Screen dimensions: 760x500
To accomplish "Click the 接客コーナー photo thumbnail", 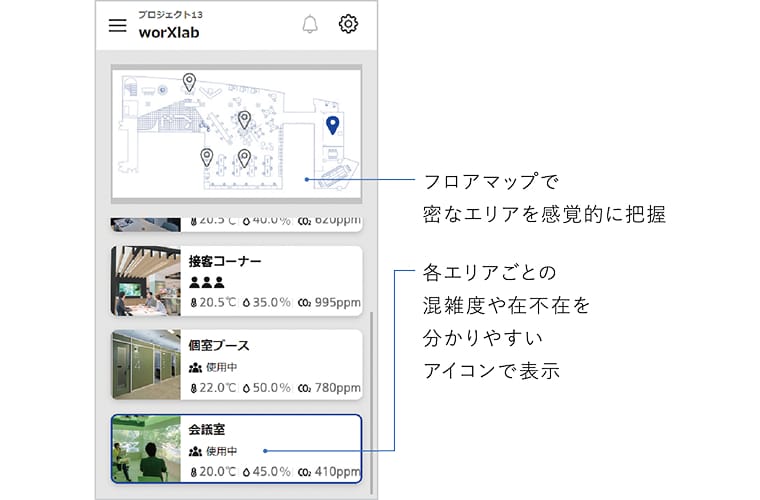I will (x=146, y=280).
